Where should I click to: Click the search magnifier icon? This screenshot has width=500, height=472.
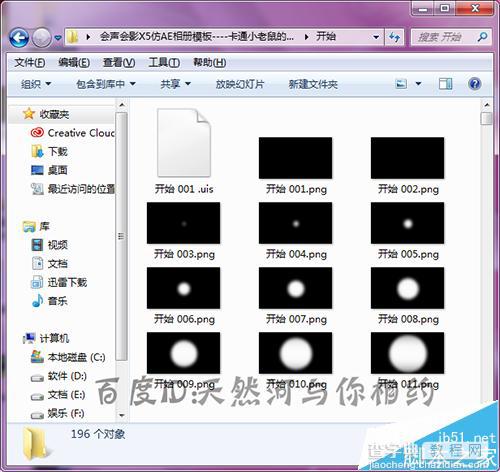coord(482,37)
